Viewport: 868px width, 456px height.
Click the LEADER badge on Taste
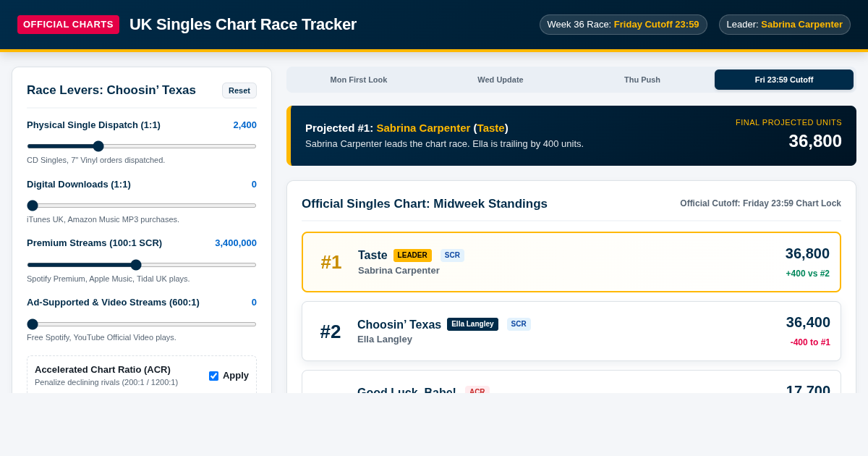(412, 256)
